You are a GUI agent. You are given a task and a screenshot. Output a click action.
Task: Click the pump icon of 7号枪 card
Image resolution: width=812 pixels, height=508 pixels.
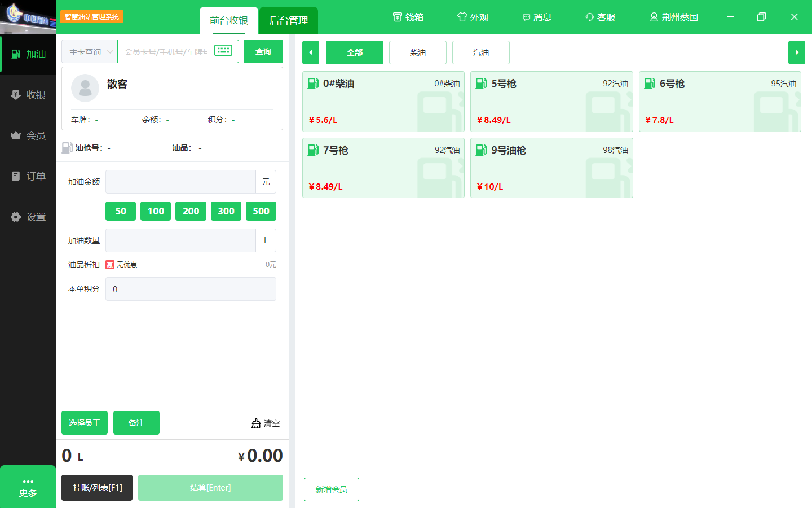point(313,150)
